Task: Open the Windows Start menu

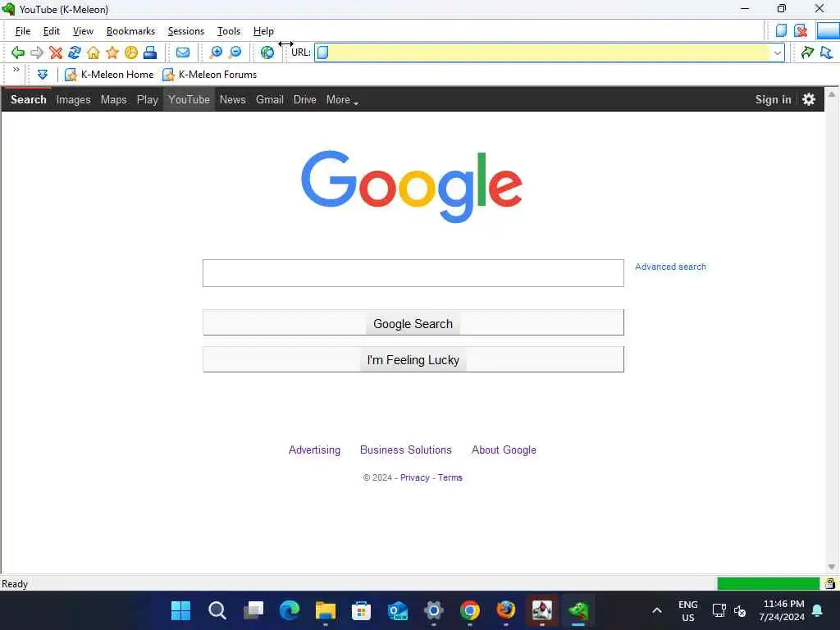Action: pyautogui.click(x=180, y=610)
